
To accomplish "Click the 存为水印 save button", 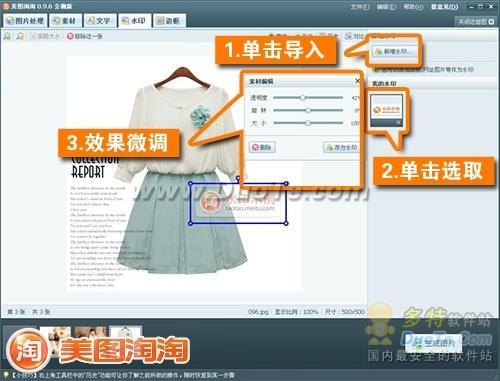I will coord(341,147).
